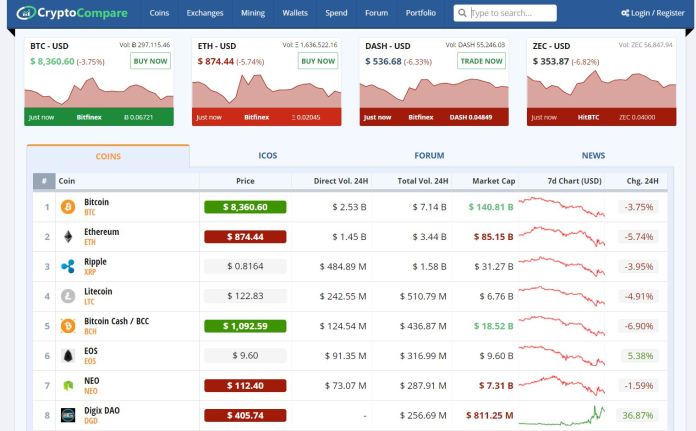Open the Ripple coin name link
The image size is (696, 431).
95,262
